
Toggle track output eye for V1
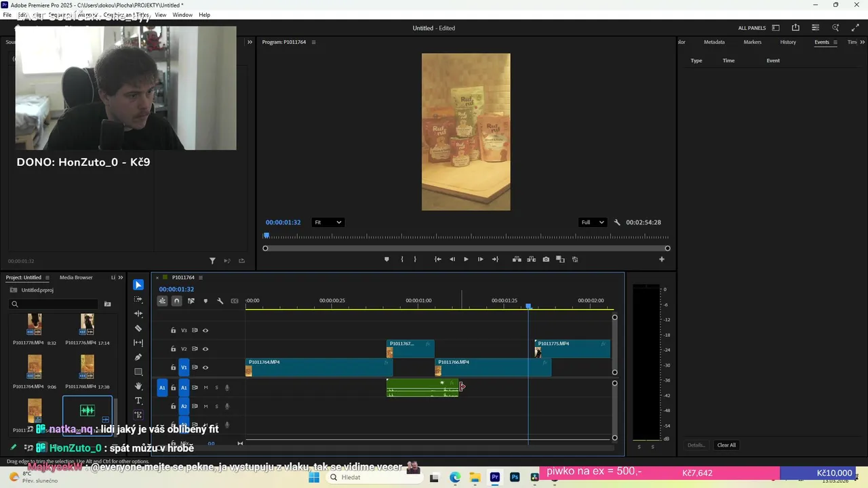205,367
